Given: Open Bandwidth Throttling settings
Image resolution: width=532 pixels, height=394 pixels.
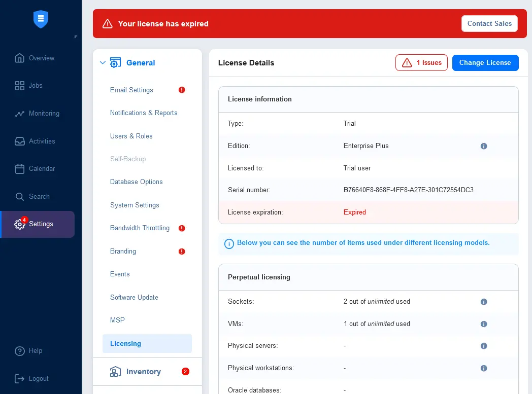Looking at the screenshot, I should click(140, 228).
